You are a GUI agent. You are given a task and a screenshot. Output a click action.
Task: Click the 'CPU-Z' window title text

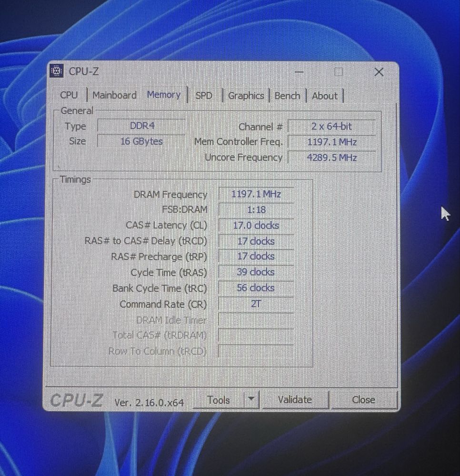[x=84, y=72]
